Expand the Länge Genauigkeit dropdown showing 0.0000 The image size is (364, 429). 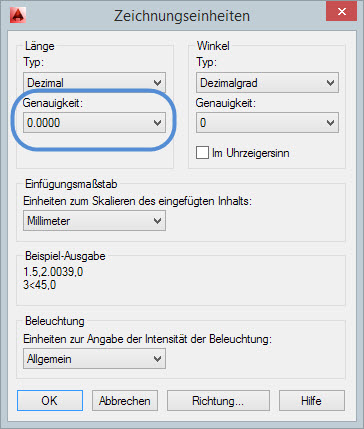pyautogui.click(x=94, y=122)
